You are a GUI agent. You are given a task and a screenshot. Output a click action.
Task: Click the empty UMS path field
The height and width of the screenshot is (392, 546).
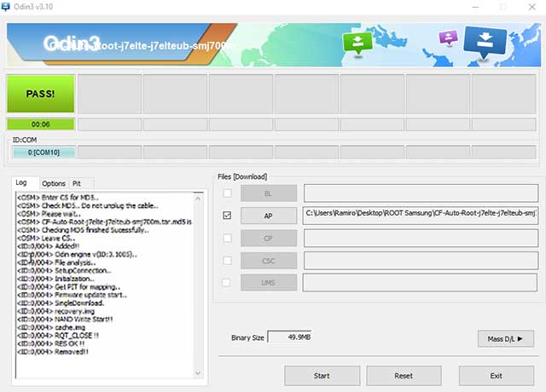tap(420, 283)
